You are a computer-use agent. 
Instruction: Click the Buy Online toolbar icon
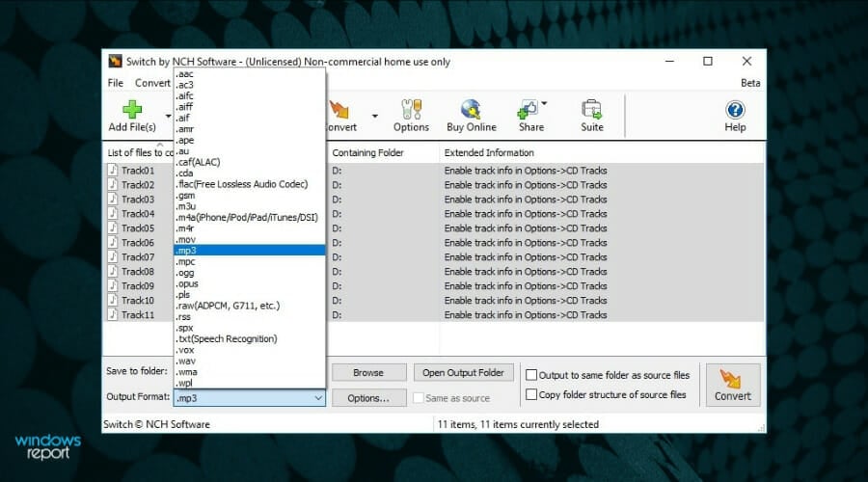(471, 110)
